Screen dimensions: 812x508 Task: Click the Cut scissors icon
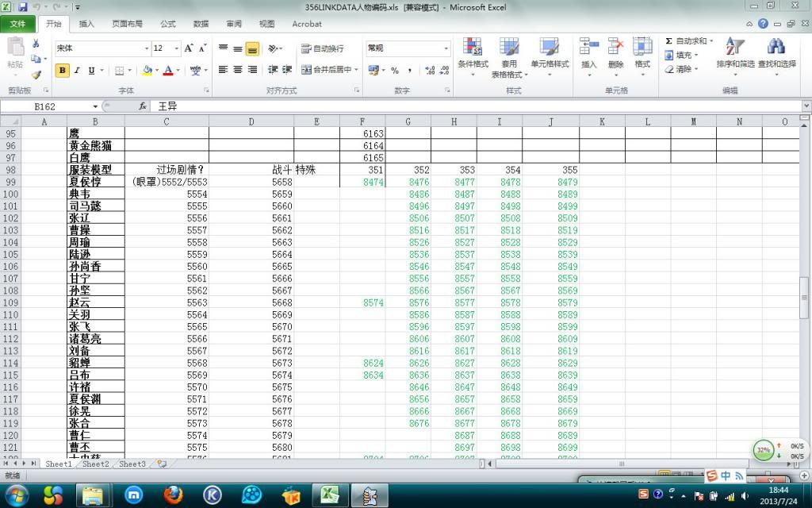point(36,44)
